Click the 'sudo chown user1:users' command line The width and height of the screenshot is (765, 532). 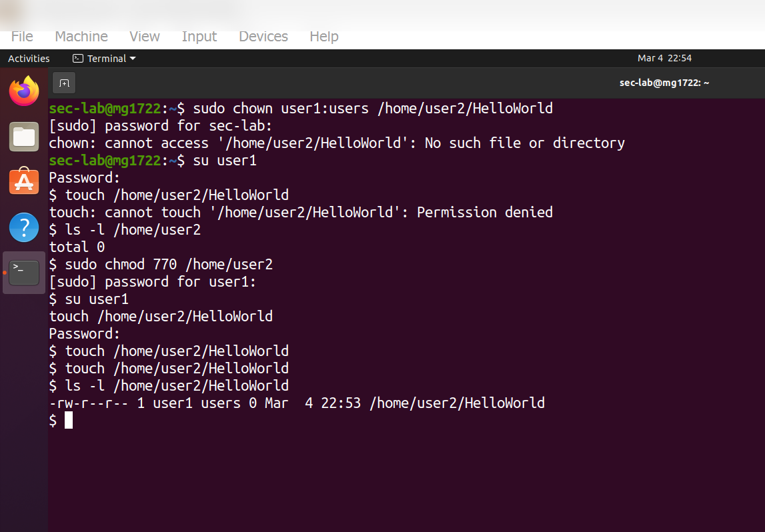[x=301, y=108]
